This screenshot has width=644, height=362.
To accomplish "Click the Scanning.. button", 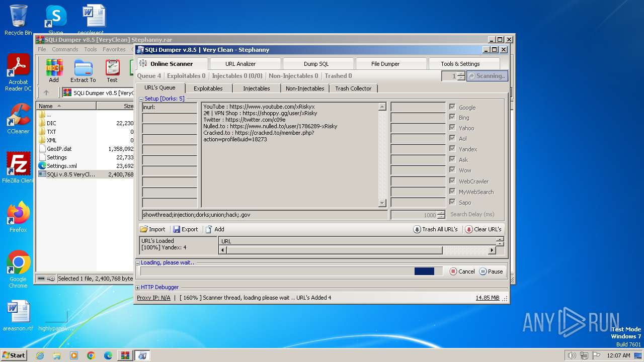I will [x=487, y=76].
